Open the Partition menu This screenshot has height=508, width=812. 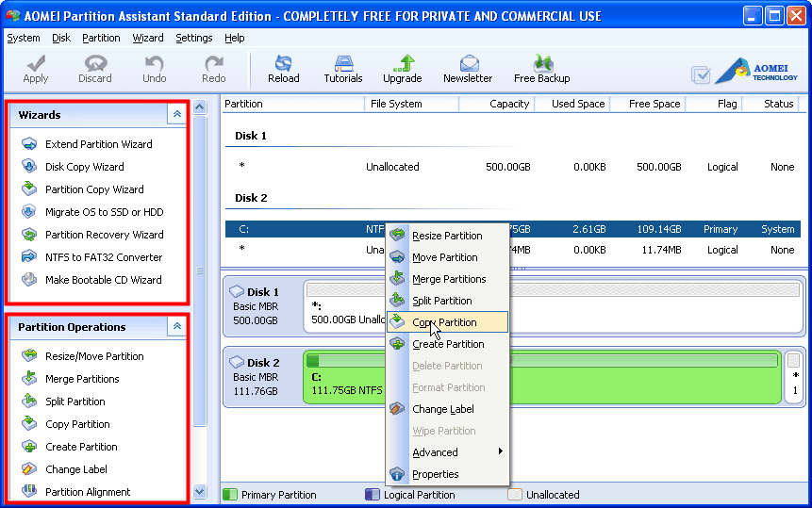pos(101,38)
